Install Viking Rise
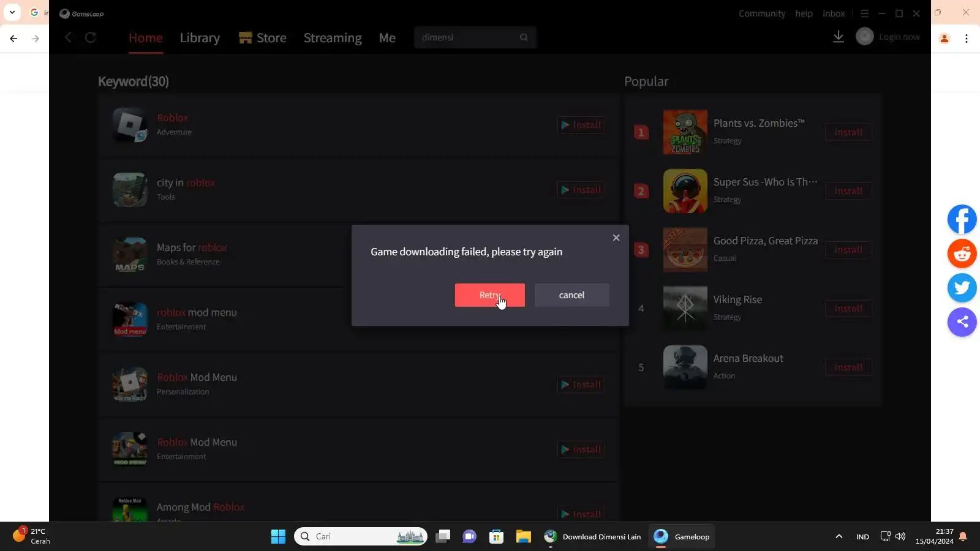Image resolution: width=980 pixels, height=551 pixels. 848,309
